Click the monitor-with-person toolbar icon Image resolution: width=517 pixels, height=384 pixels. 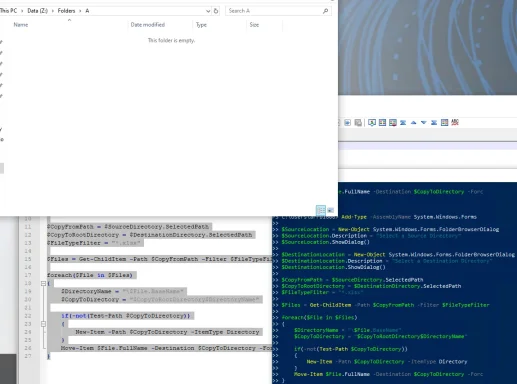372,123
